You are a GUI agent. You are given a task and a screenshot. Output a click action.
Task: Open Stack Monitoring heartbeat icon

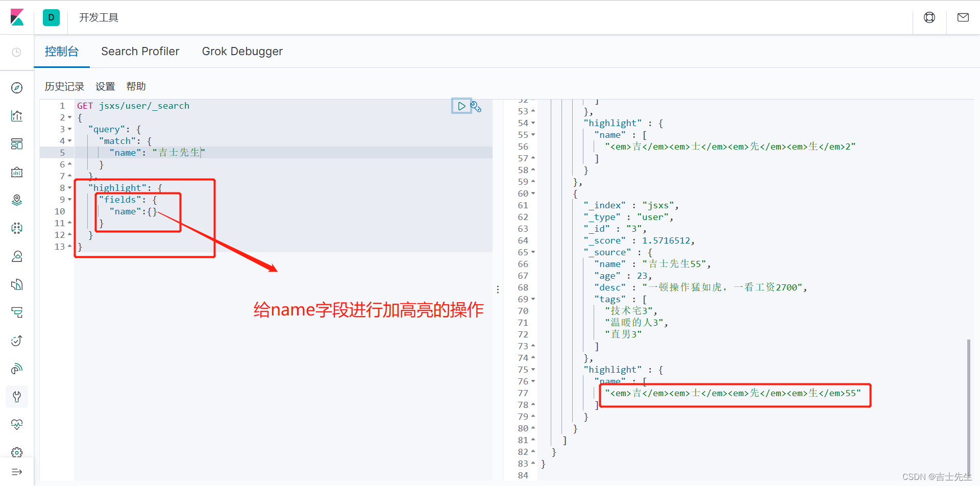tap(17, 424)
